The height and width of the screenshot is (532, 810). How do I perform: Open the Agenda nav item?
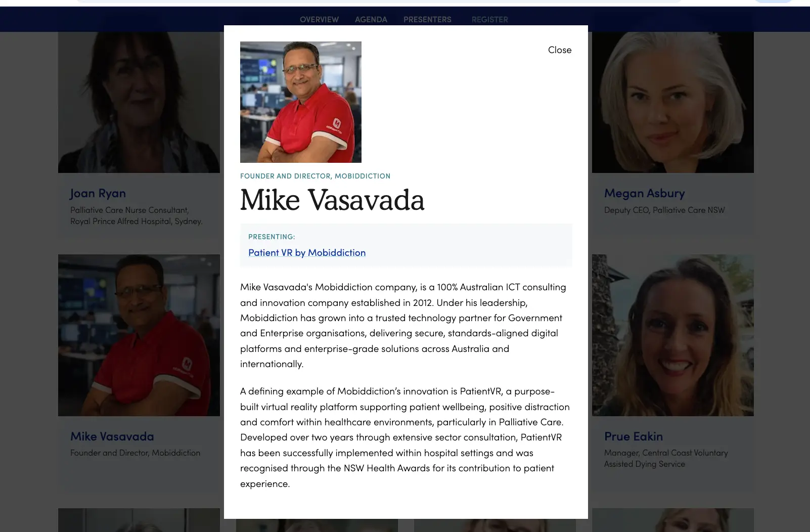tap(371, 20)
